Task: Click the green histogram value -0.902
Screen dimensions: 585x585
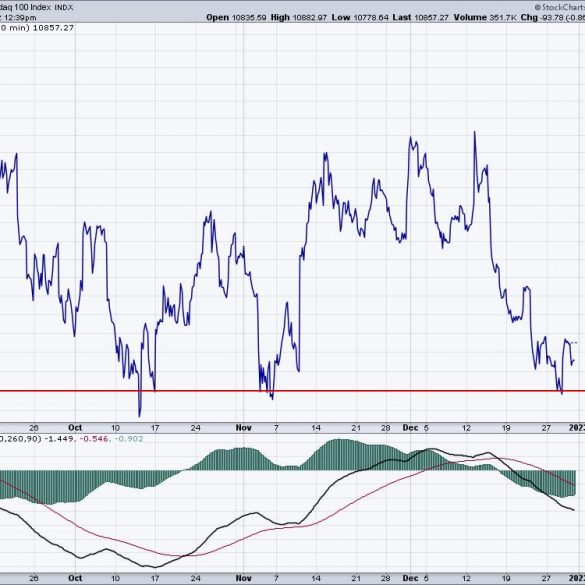Action: 129,439
